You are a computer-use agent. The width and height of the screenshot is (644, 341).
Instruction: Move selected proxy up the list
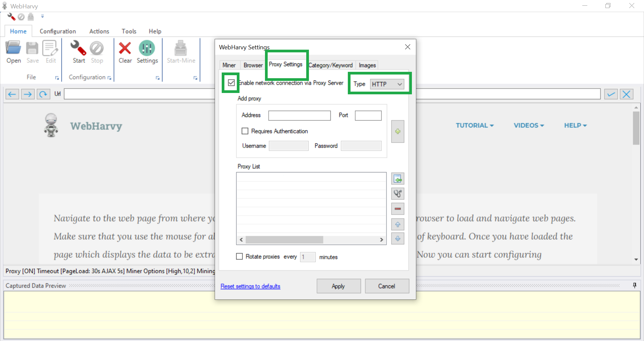point(397,224)
